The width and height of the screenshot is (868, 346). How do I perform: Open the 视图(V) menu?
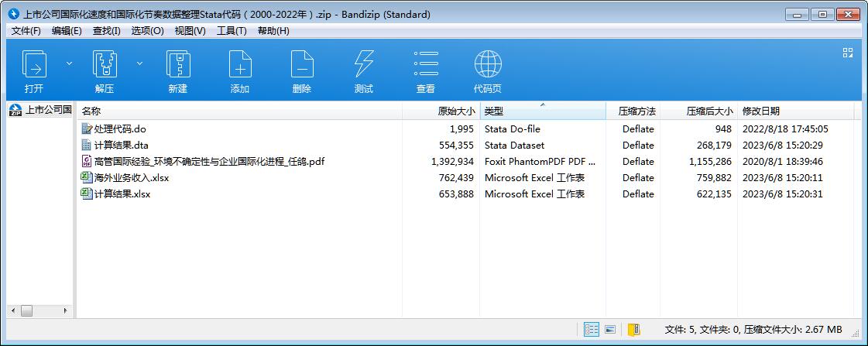point(190,31)
